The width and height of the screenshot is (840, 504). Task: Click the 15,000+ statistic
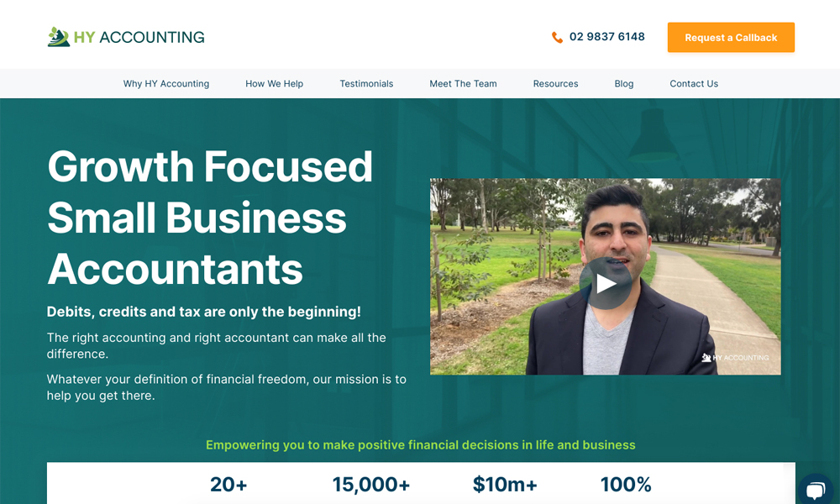coord(370,484)
